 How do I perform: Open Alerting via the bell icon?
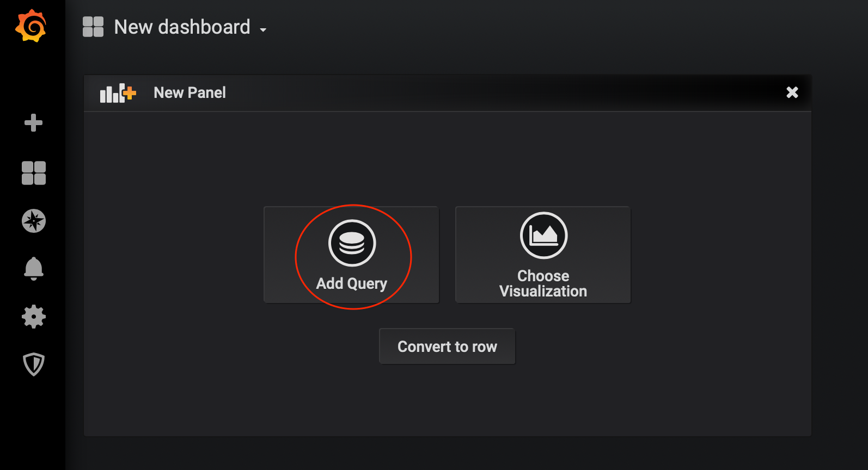pyautogui.click(x=33, y=268)
